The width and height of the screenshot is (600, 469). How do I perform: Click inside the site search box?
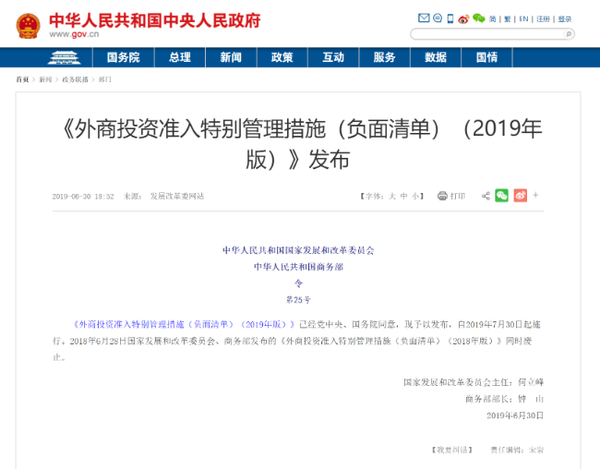[492, 33]
